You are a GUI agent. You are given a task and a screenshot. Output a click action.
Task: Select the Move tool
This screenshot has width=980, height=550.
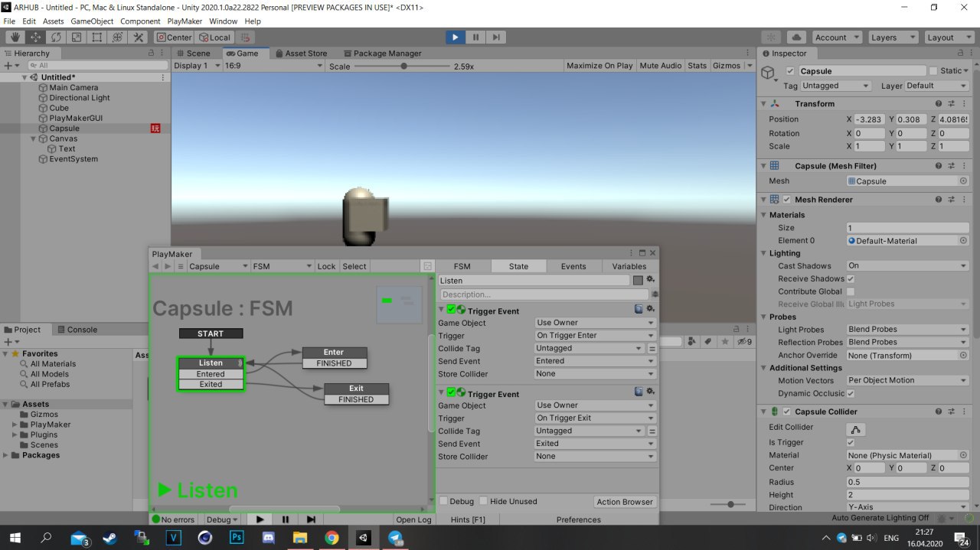coord(35,37)
